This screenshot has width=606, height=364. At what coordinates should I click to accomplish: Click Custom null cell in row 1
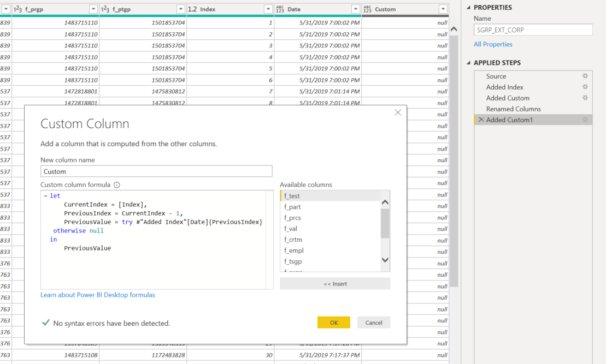click(405, 23)
